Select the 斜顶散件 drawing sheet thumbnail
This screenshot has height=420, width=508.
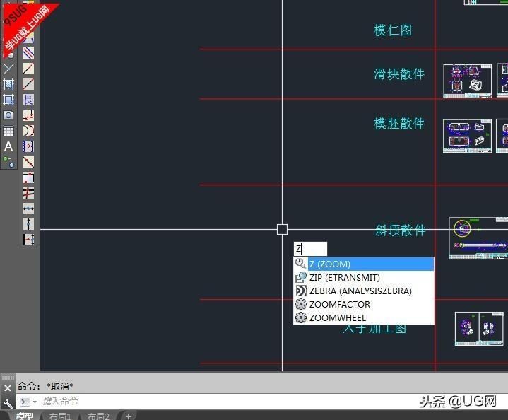(478, 238)
